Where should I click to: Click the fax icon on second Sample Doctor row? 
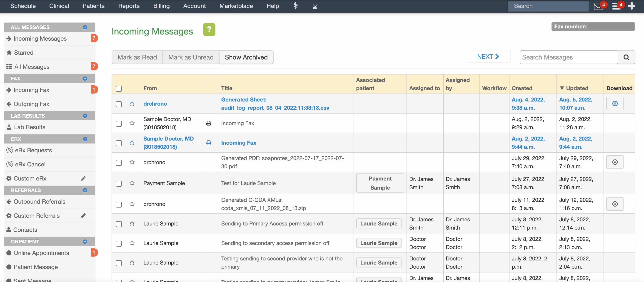pos(210,142)
